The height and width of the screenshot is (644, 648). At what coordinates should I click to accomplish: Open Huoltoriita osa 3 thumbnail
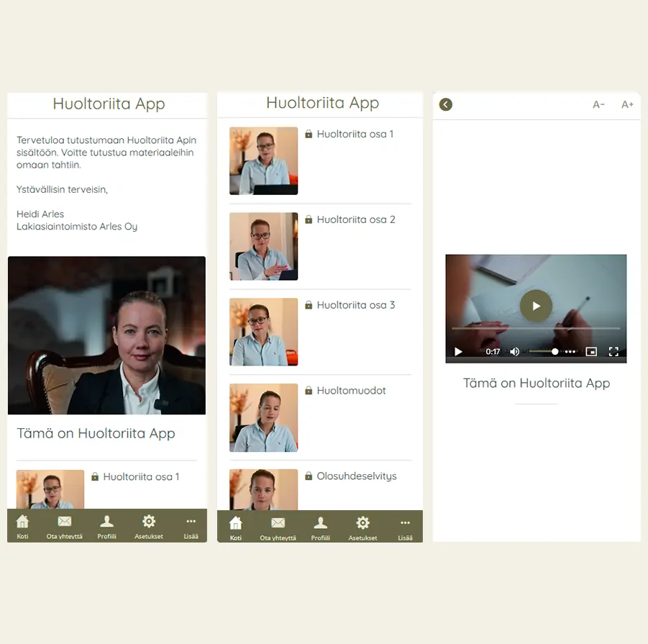coord(264,332)
